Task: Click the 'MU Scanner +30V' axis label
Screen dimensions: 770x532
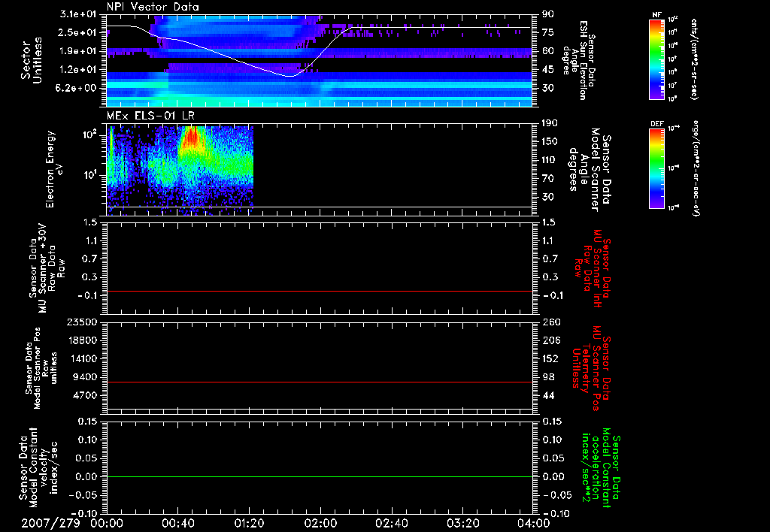Action: coord(43,268)
